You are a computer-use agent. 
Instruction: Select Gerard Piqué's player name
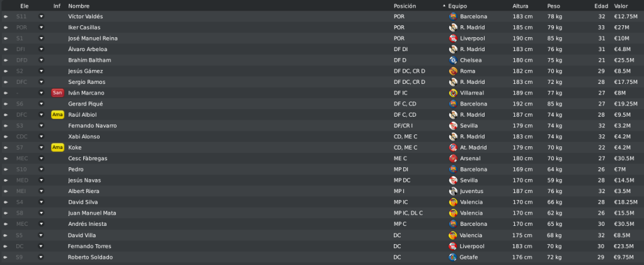(x=86, y=103)
